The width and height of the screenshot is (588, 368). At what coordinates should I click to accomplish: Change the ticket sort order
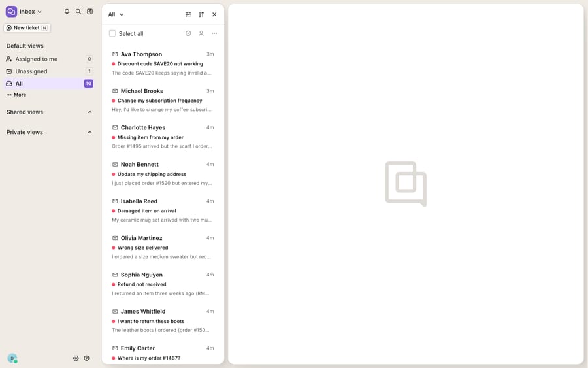click(201, 14)
